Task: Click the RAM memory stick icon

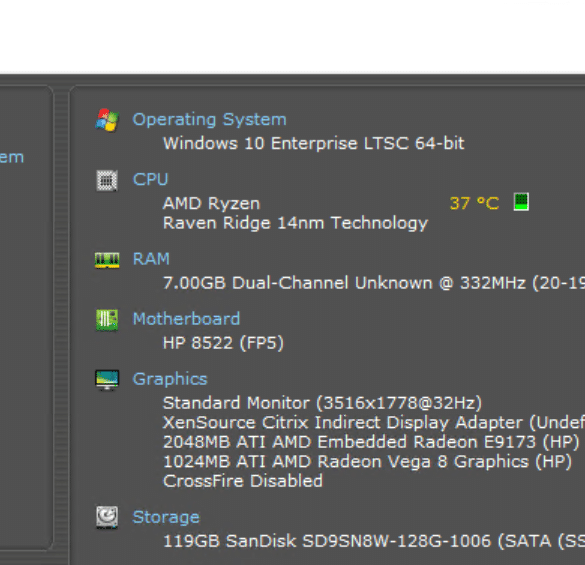Action: click(x=107, y=260)
